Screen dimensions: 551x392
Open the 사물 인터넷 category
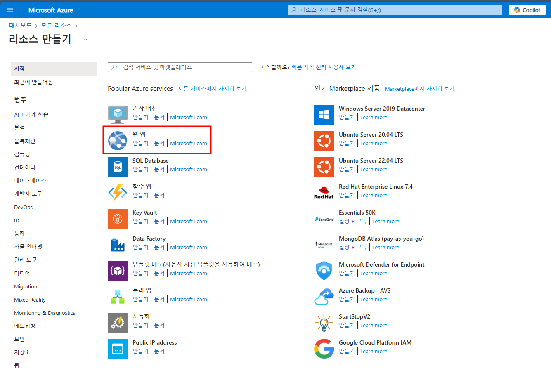(x=28, y=247)
